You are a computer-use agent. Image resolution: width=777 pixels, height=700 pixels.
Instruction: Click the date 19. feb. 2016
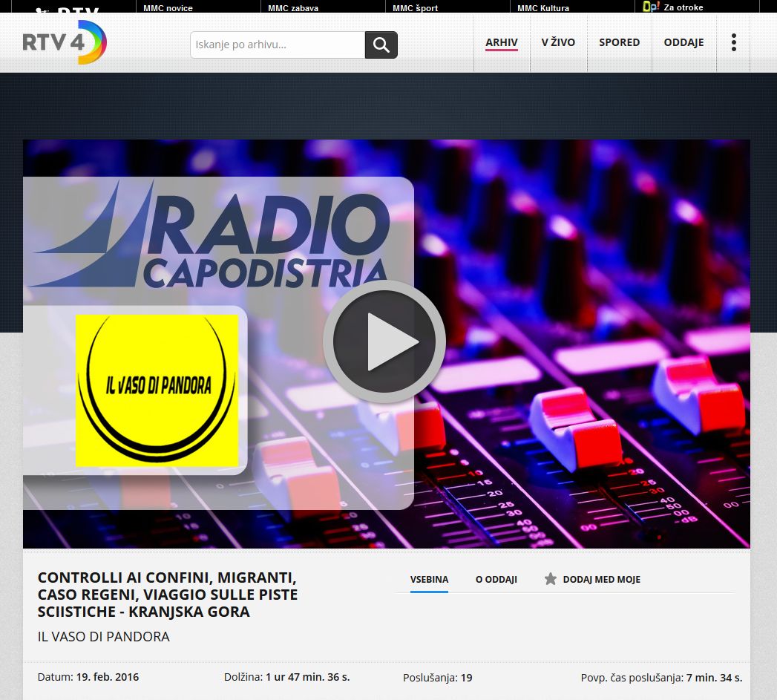[107, 677]
